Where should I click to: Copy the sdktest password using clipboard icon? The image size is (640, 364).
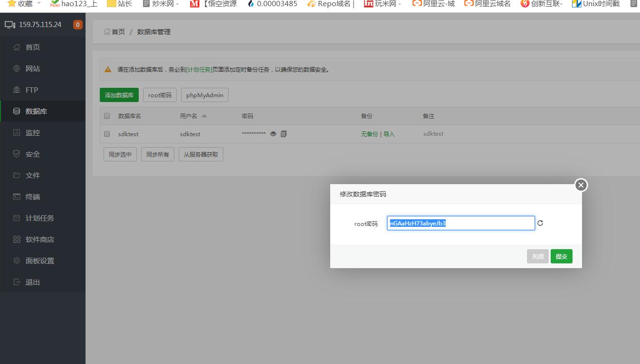tap(284, 134)
